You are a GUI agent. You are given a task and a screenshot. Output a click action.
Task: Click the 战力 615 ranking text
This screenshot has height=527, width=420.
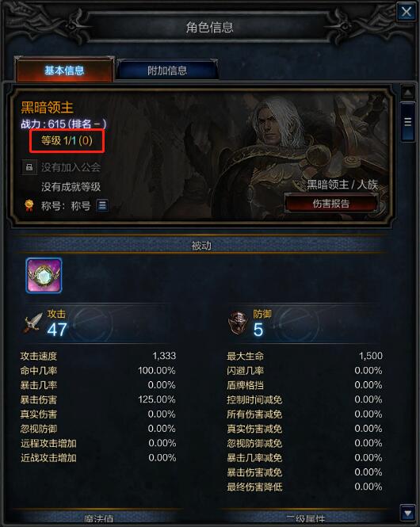[x=63, y=124]
